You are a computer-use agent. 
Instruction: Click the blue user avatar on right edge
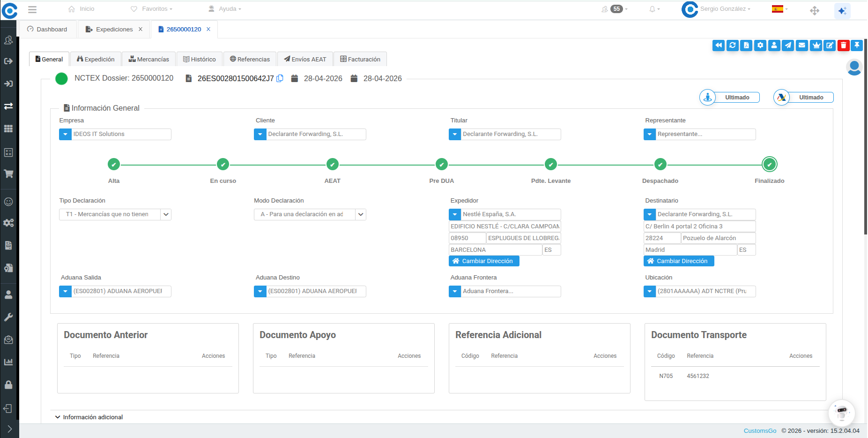pyautogui.click(x=854, y=68)
